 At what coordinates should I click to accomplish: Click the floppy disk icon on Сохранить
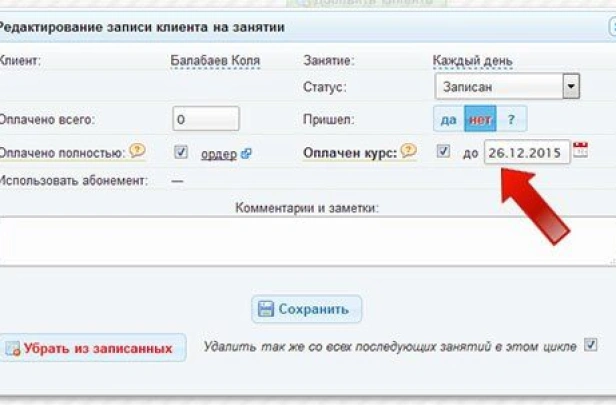264,309
